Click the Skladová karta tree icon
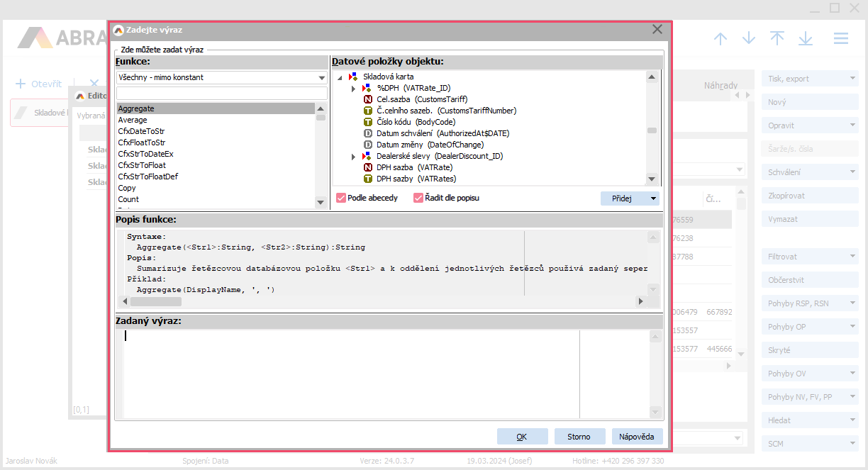The height and width of the screenshot is (470, 868). coord(352,77)
